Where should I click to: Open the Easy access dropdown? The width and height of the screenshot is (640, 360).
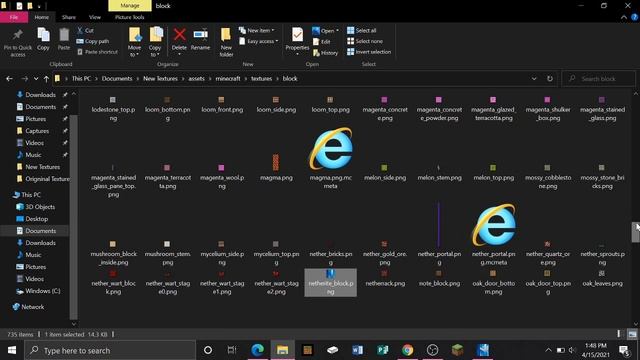click(x=259, y=41)
